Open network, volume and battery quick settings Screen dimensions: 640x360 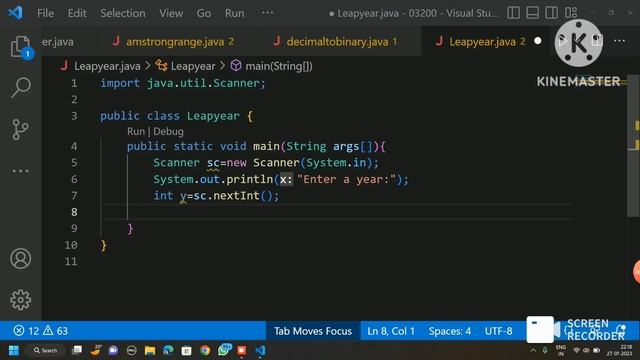coord(586,350)
